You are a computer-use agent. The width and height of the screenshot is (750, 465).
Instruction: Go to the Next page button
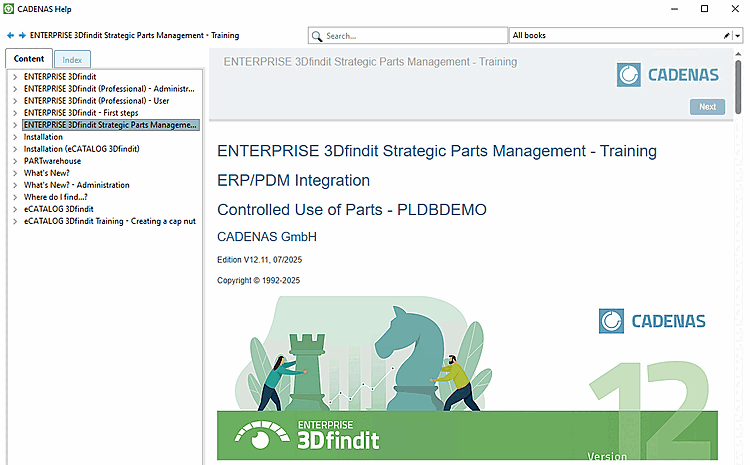click(707, 107)
